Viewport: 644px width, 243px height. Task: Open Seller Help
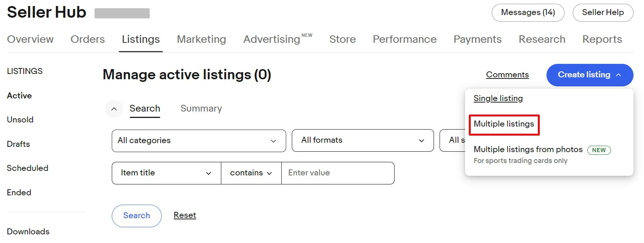tap(603, 12)
